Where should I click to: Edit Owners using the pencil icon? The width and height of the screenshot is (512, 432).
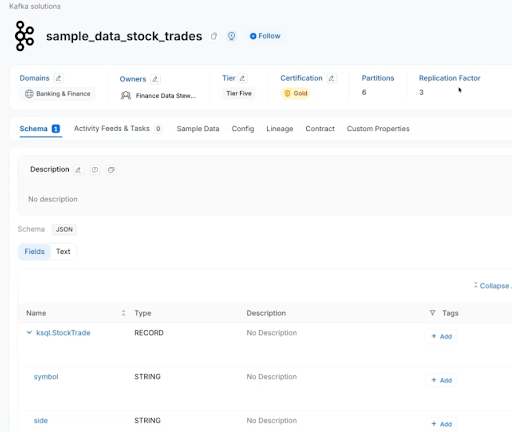click(155, 79)
